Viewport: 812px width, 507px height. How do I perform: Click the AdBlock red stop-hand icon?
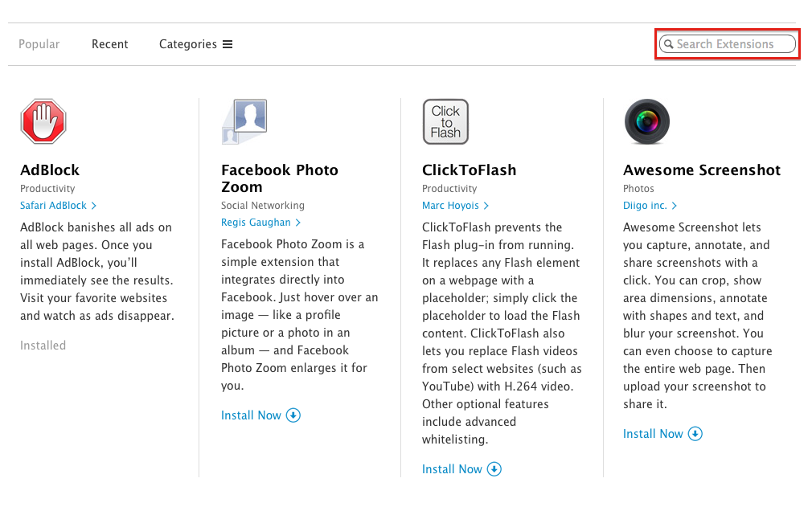[43, 122]
